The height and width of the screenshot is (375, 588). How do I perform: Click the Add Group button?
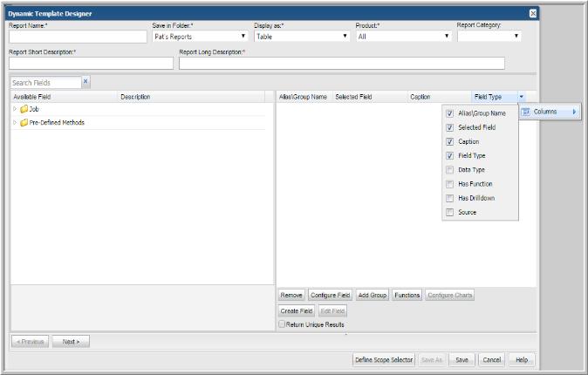(372, 296)
